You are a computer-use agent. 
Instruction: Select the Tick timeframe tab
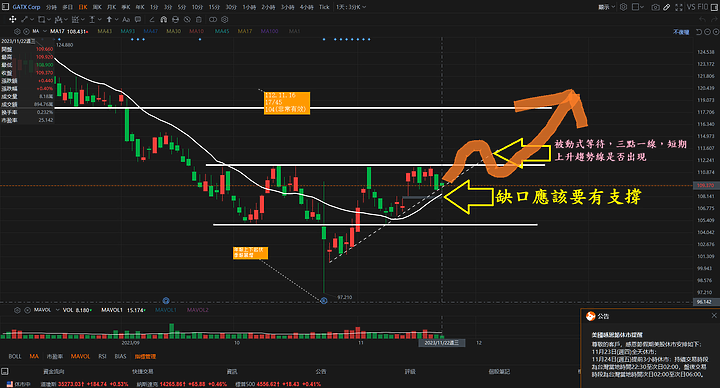(324, 7)
